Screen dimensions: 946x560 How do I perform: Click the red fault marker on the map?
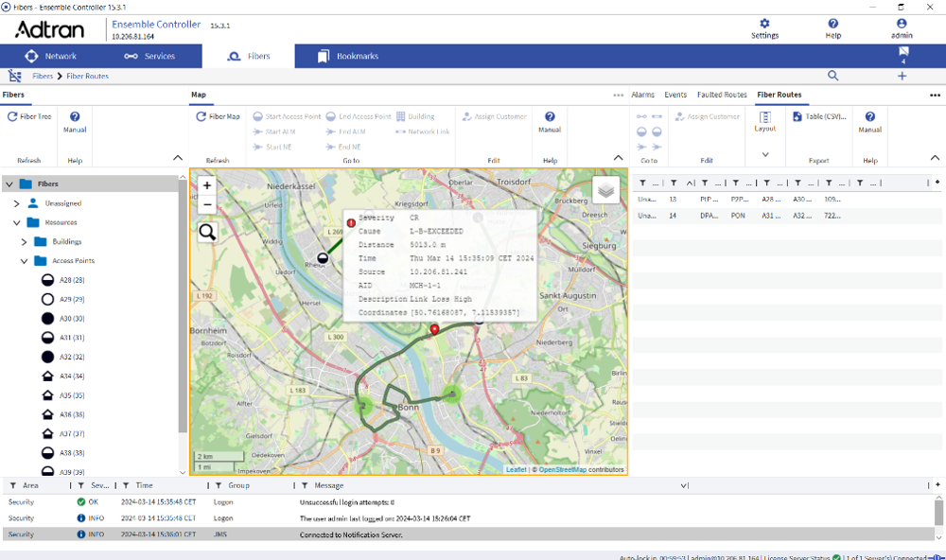pyautogui.click(x=434, y=329)
